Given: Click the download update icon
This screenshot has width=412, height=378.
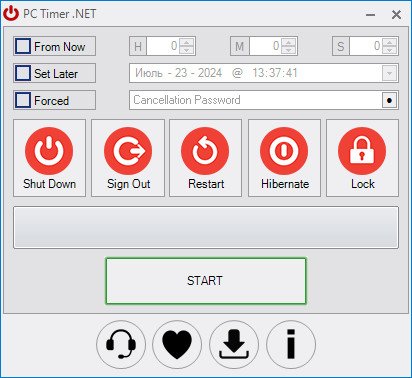Looking at the screenshot, I should point(234,344).
